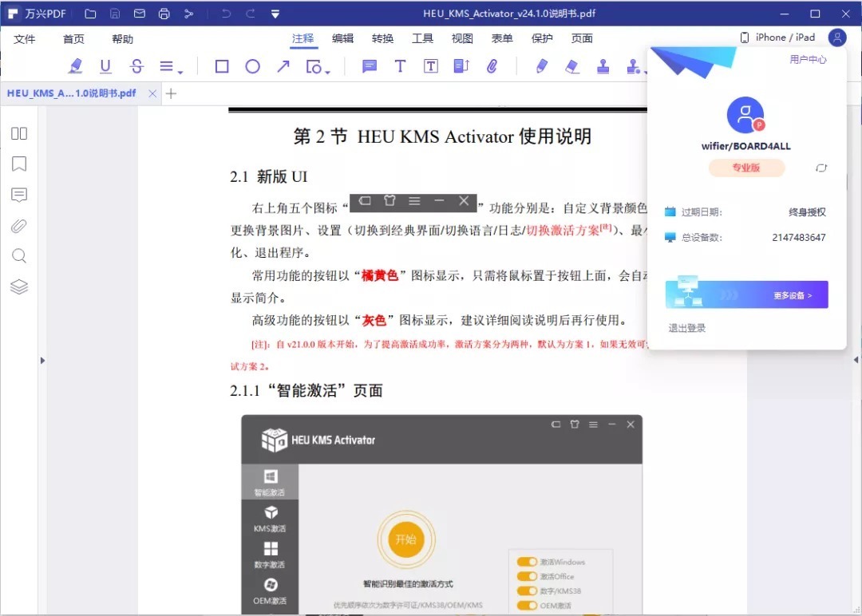Click the 更多设备 banner button

pyautogui.click(x=746, y=294)
